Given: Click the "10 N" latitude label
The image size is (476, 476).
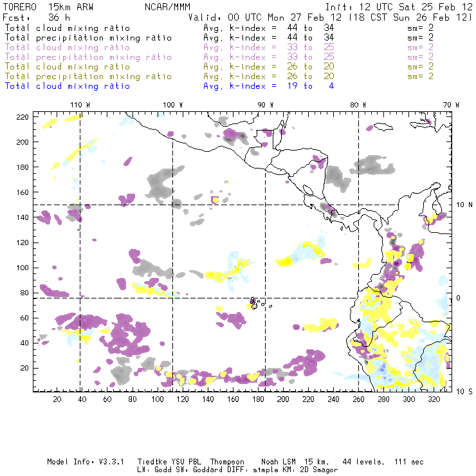Looking at the screenshot, I should 464,205.
